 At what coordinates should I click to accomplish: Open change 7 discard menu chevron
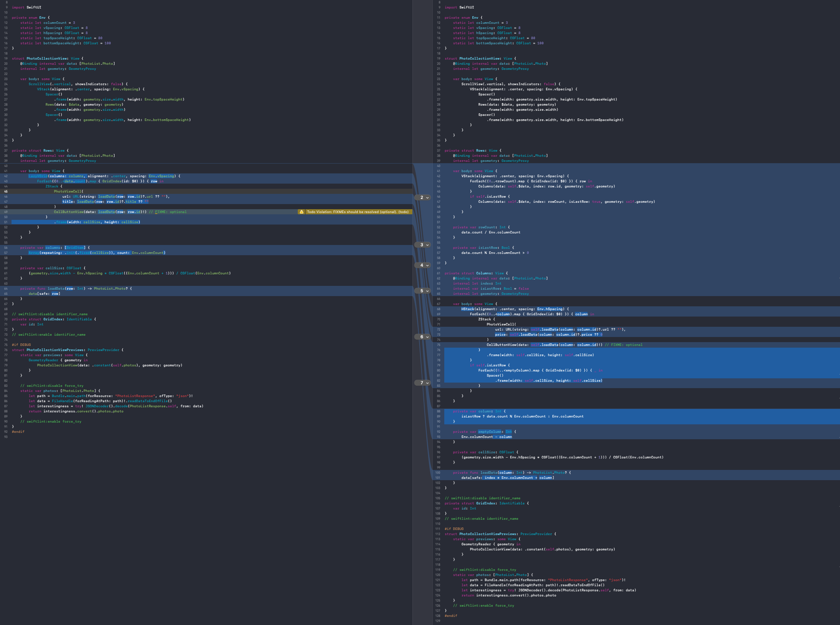point(427,383)
